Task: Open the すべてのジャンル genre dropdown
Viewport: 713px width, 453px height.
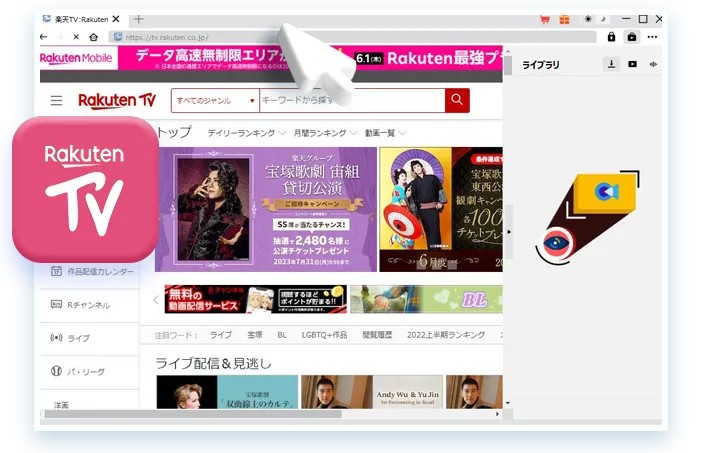Action: 215,101
